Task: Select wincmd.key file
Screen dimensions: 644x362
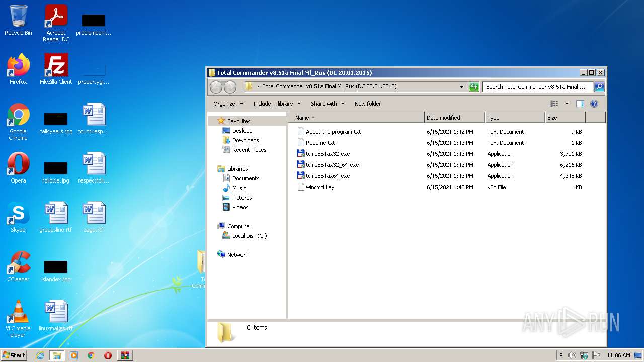Action: pos(315,187)
